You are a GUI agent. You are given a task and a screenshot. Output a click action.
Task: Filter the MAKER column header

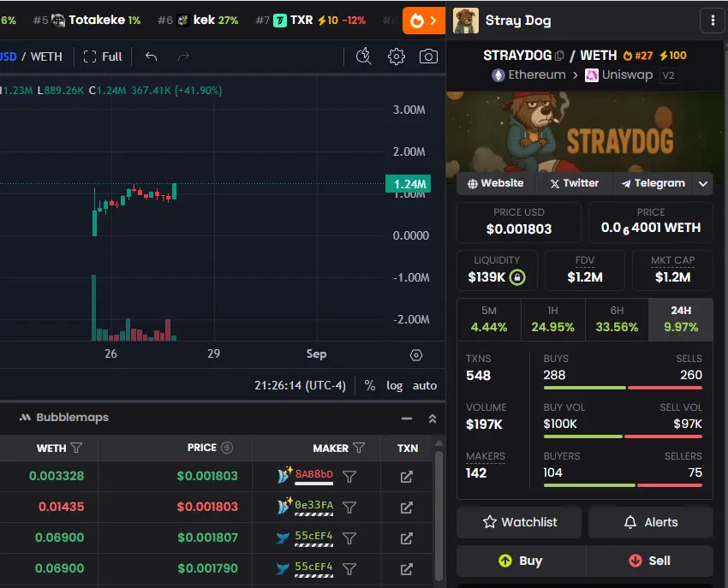(x=358, y=448)
